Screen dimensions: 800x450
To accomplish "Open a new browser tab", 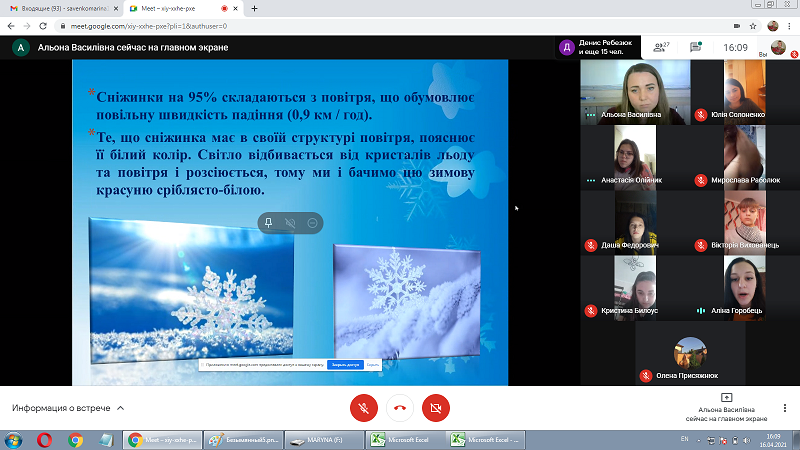I will click(255, 9).
